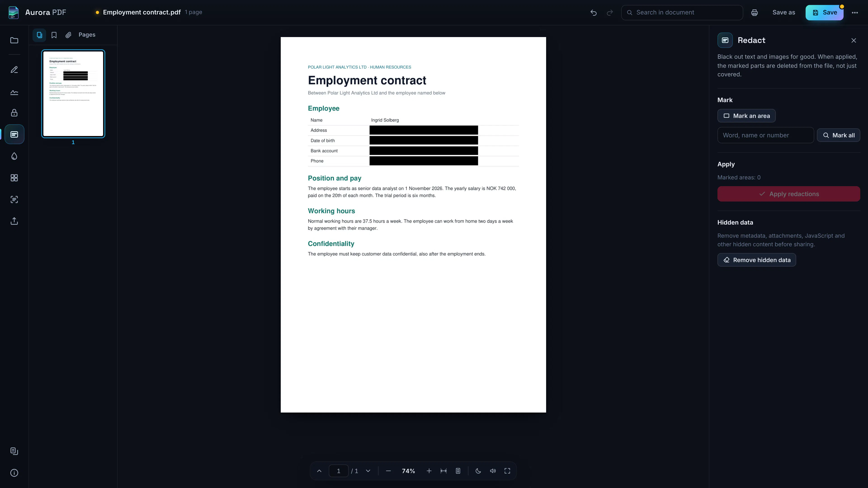Toggle fullscreen mode
868x488 pixels.
(x=507, y=471)
